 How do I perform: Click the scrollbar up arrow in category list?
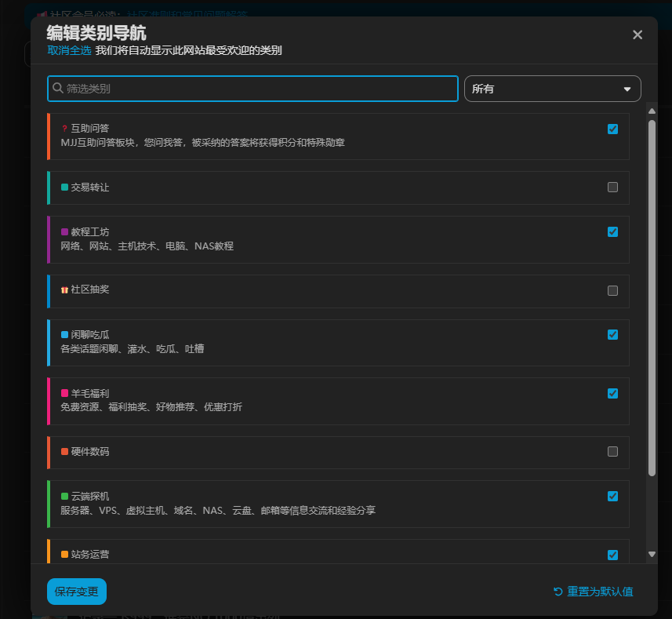652,111
